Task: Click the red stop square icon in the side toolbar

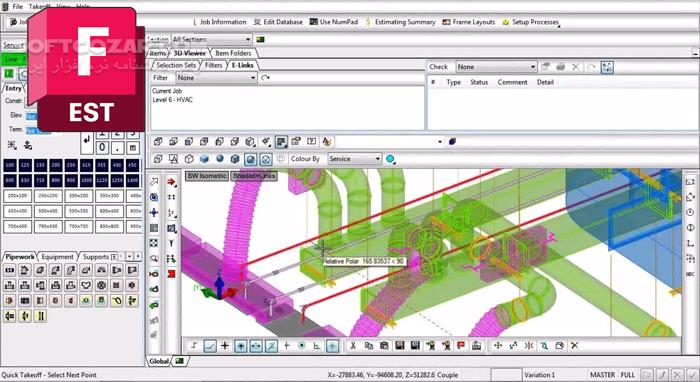Action: coord(171,274)
